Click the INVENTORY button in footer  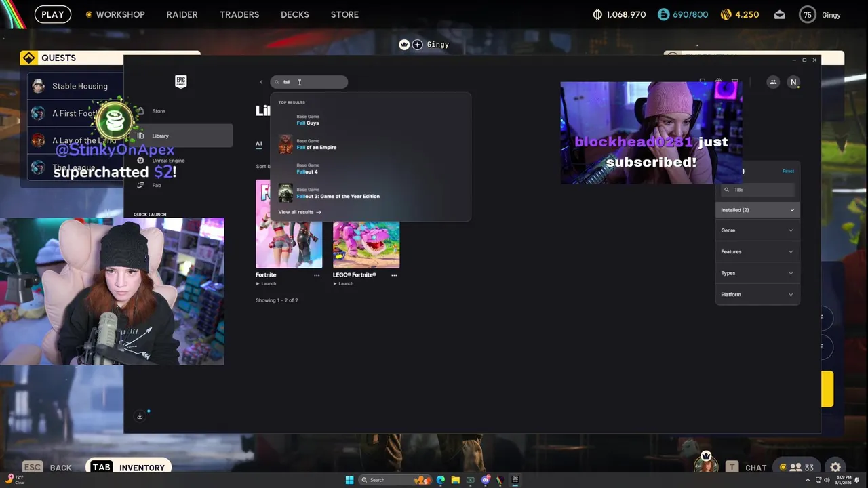point(128,467)
